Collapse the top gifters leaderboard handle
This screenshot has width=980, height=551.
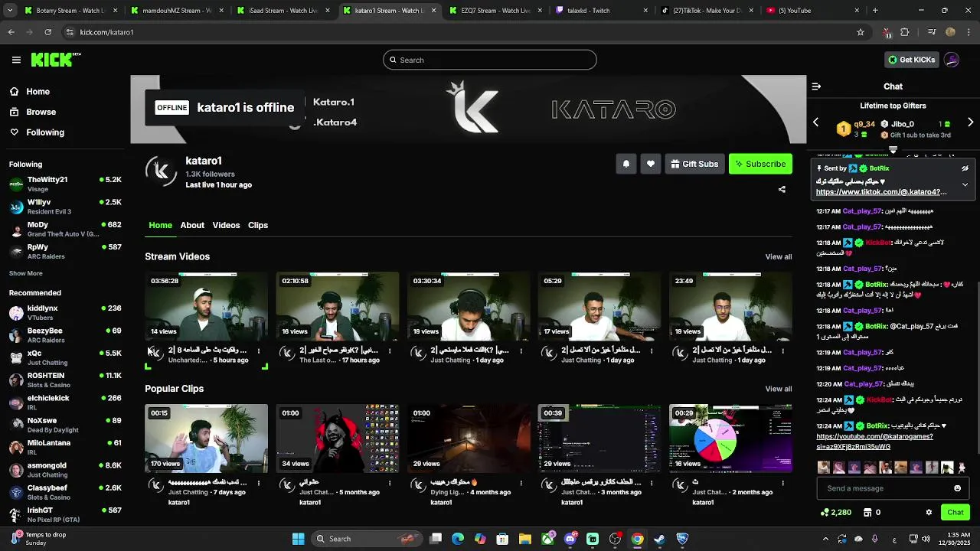893,149
